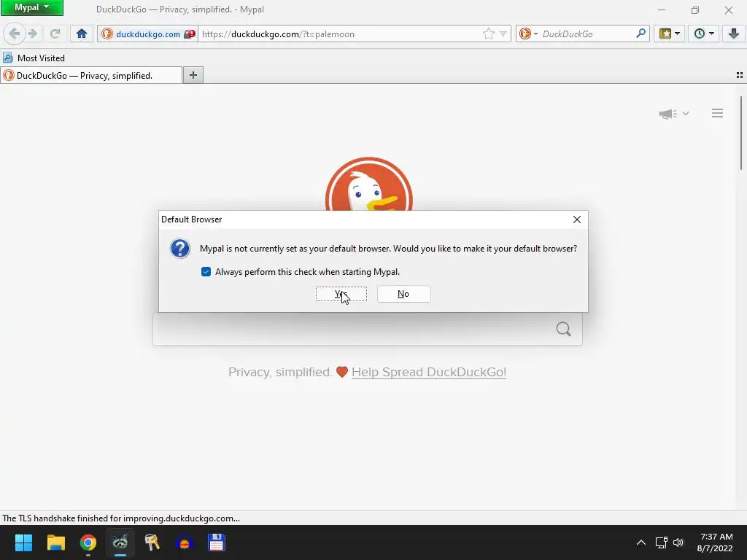Open the clock showing 7:37 AM
This screenshot has height=560, width=747.
click(x=716, y=542)
